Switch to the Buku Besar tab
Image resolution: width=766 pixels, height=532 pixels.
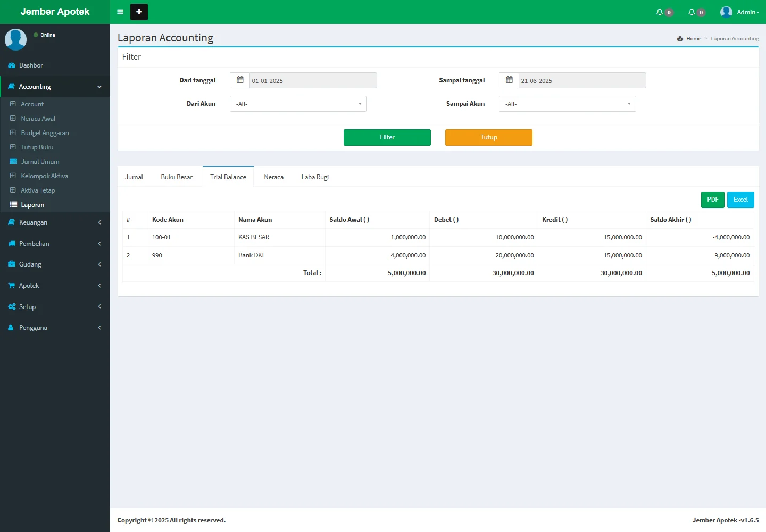tap(177, 177)
